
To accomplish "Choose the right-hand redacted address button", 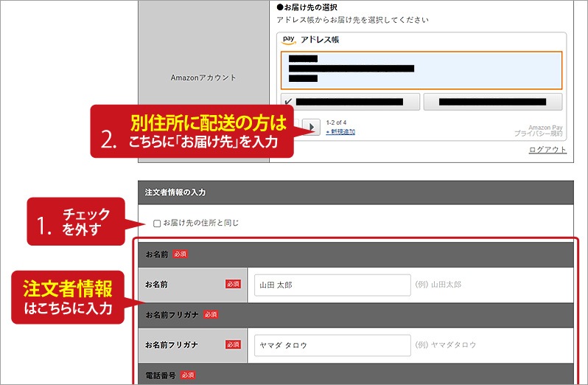I will [492, 102].
